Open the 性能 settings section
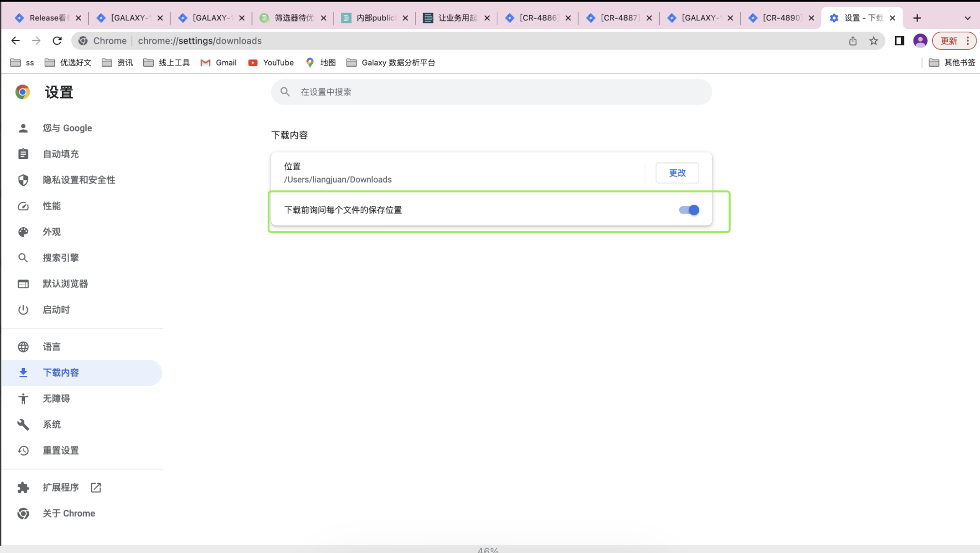This screenshot has height=553, width=980. pos(51,206)
